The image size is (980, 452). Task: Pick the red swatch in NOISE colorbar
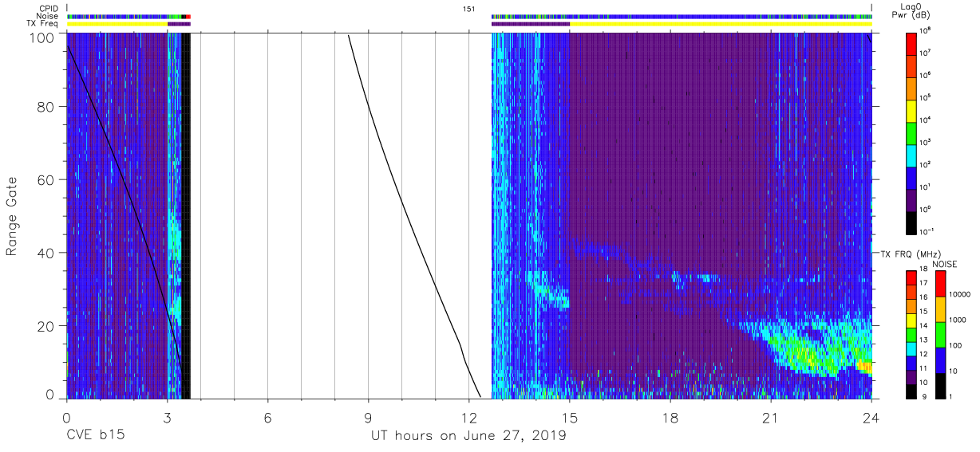[x=940, y=283]
